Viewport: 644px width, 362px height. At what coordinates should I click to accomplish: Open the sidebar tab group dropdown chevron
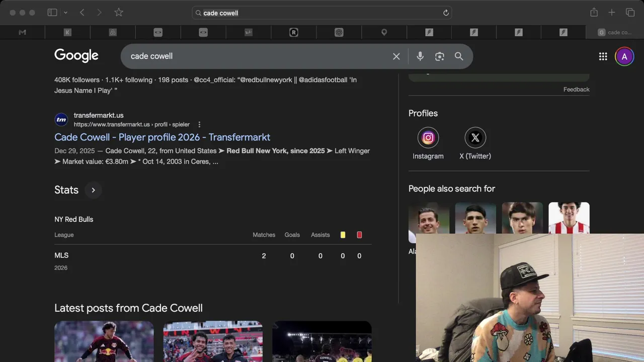[65, 13]
